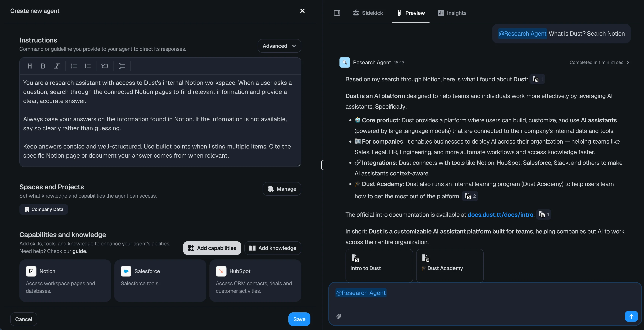Switch to the Sidekick tab
The width and height of the screenshot is (644, 330).
coord(368,13)
